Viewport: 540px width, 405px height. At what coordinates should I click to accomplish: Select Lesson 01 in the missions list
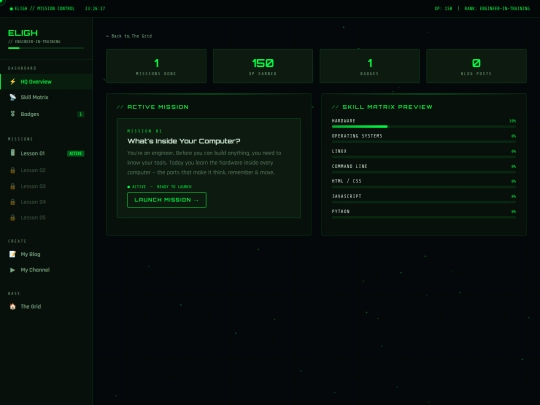(x=46, y=153)
